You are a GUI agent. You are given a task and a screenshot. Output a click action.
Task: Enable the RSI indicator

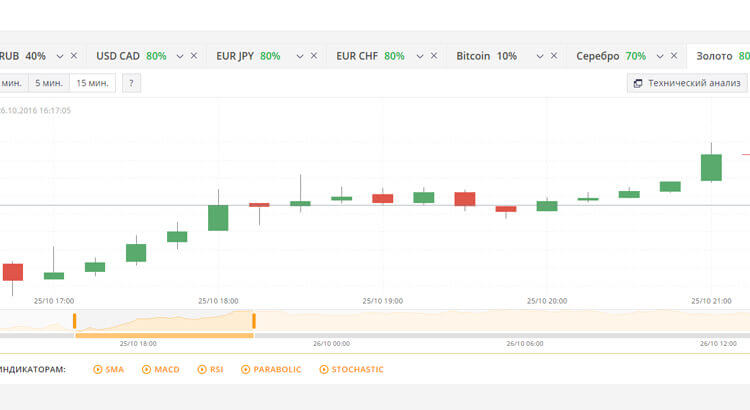pos(210,369)
